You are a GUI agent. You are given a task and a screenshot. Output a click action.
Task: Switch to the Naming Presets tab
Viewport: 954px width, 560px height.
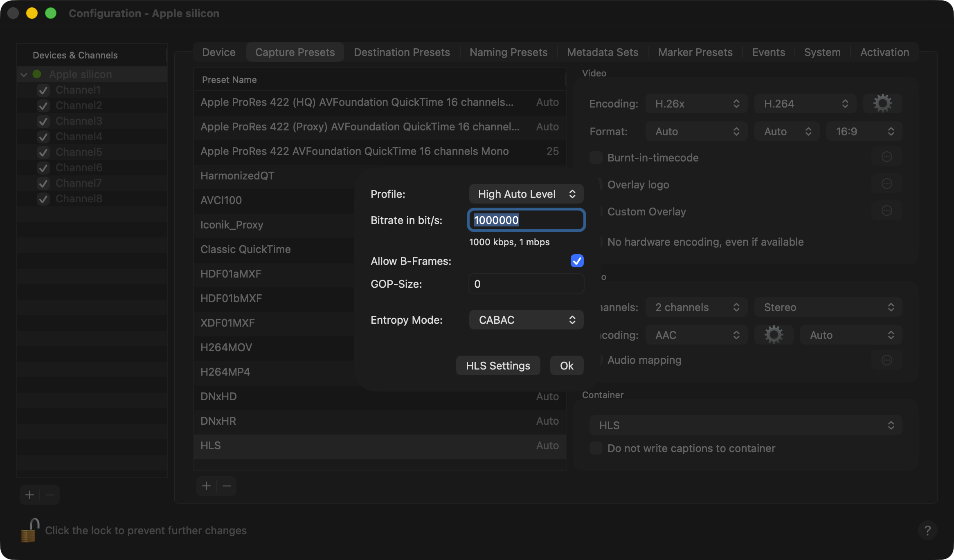[509, 52]
